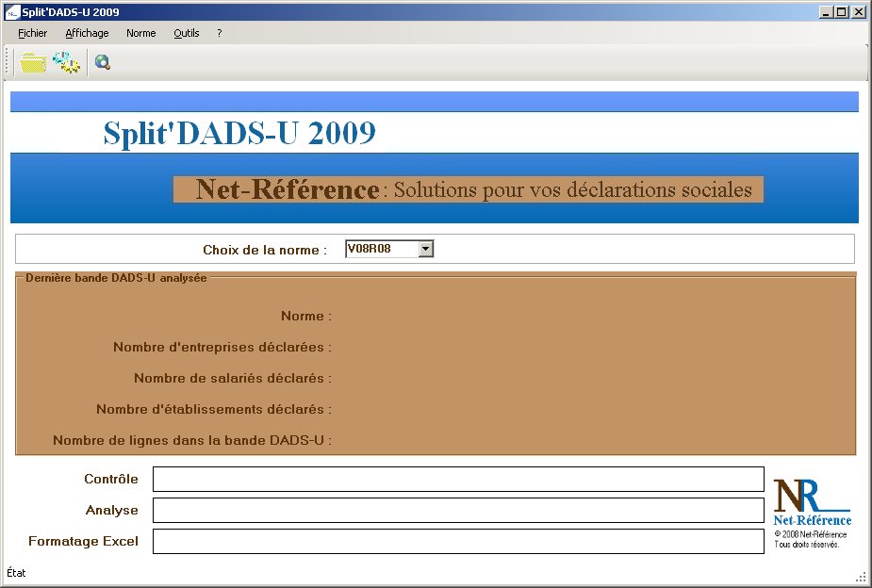Viewport: 872px width, 588px height.
Task: Click the Analyse progress bar
Action: [458, 510]
